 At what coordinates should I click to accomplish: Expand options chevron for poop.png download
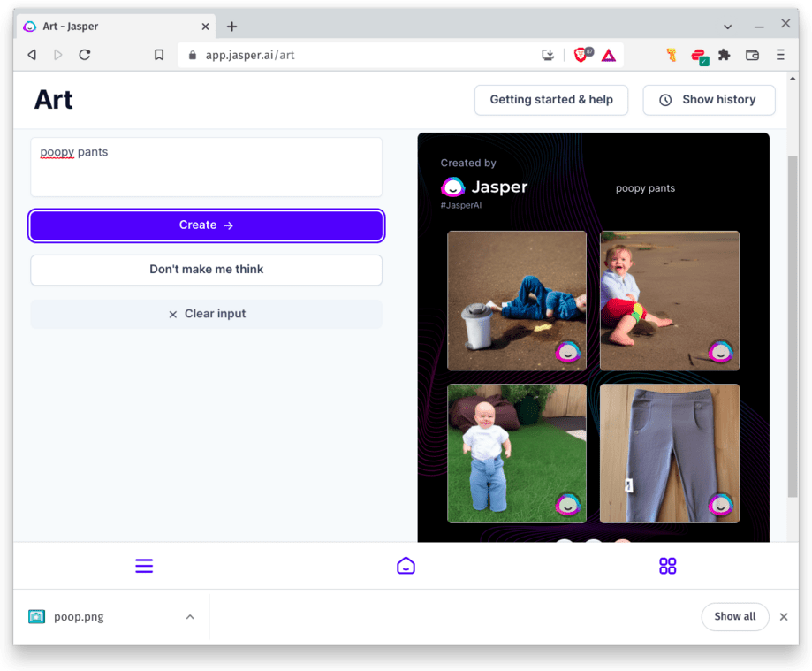190,616
